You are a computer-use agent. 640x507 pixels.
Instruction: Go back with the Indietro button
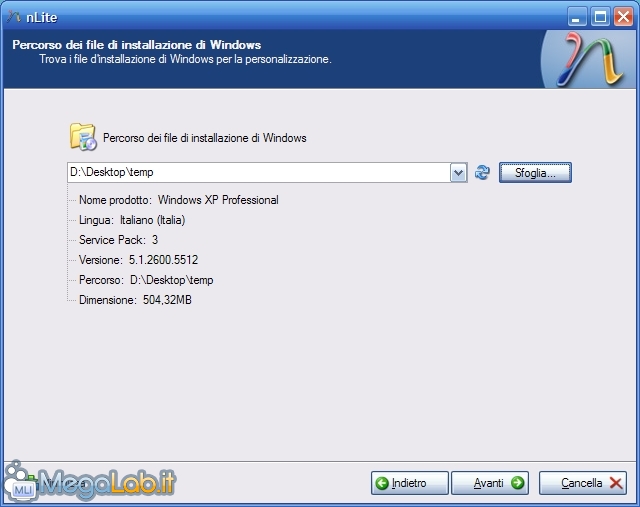pyautogui.click(x=409, y=483)
